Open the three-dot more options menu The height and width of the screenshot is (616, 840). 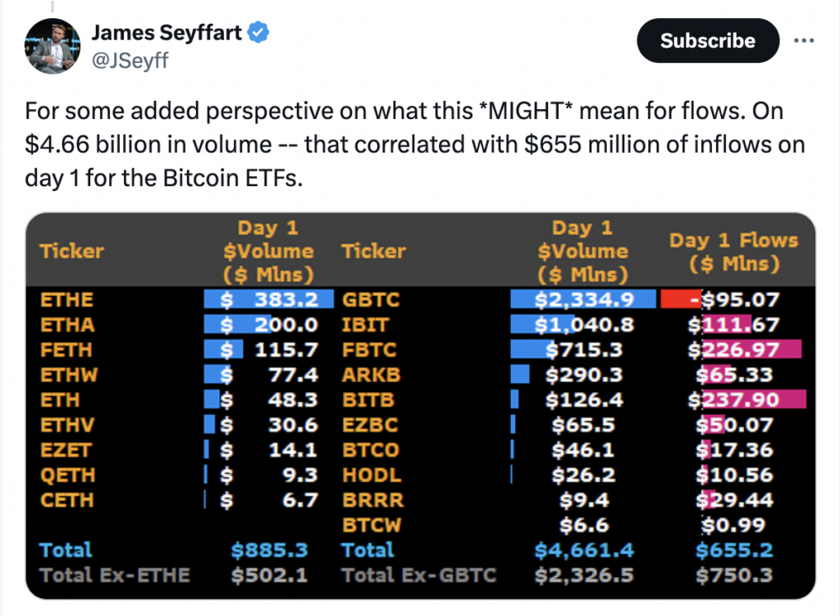coord(804,41)
